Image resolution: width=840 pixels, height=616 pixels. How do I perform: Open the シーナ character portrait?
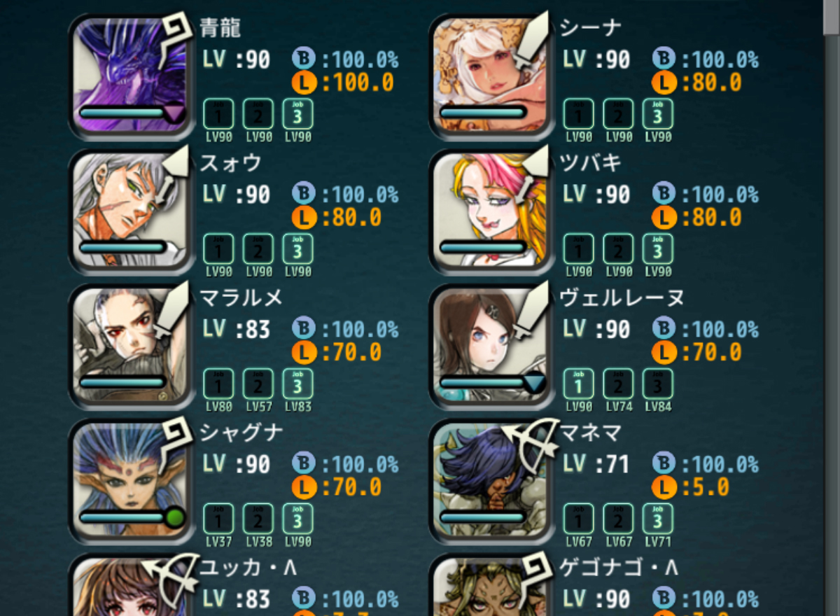491,77
